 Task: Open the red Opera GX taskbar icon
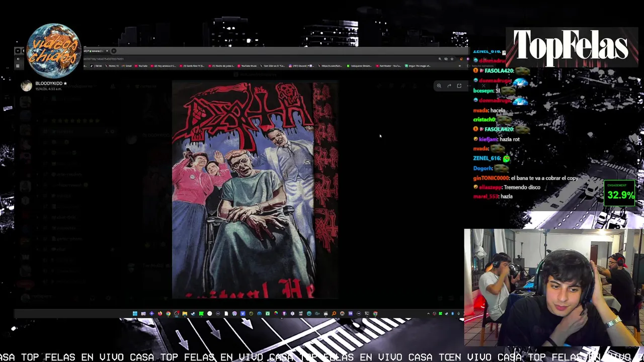pyautogui.click(x=177, y=314)
